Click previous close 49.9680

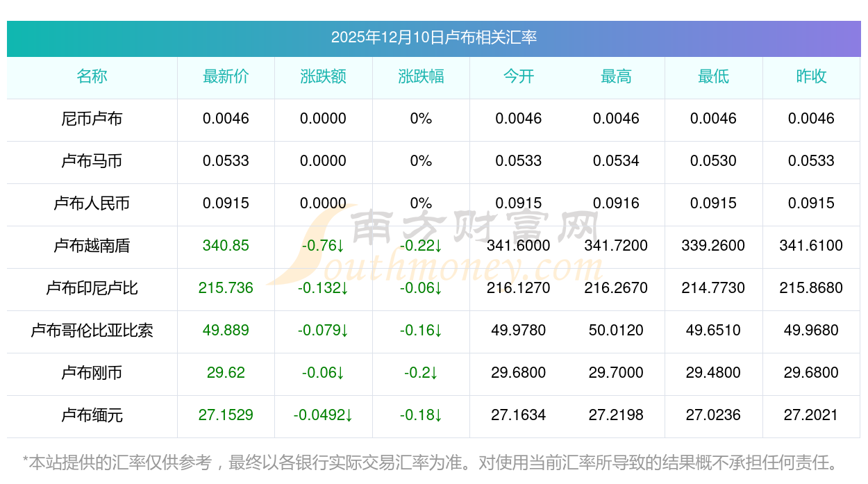pyautogui.click(x=811, y=331)
